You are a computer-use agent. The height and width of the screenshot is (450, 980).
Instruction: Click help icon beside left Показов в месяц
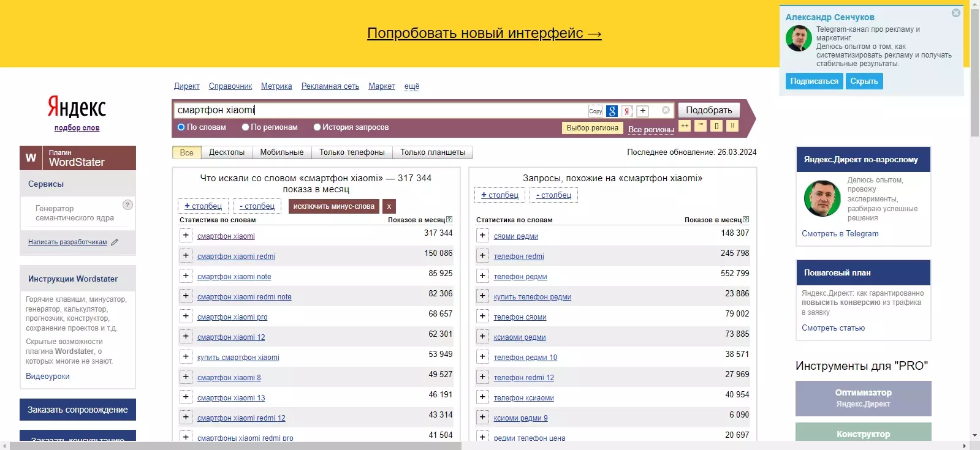pos(449,219)
